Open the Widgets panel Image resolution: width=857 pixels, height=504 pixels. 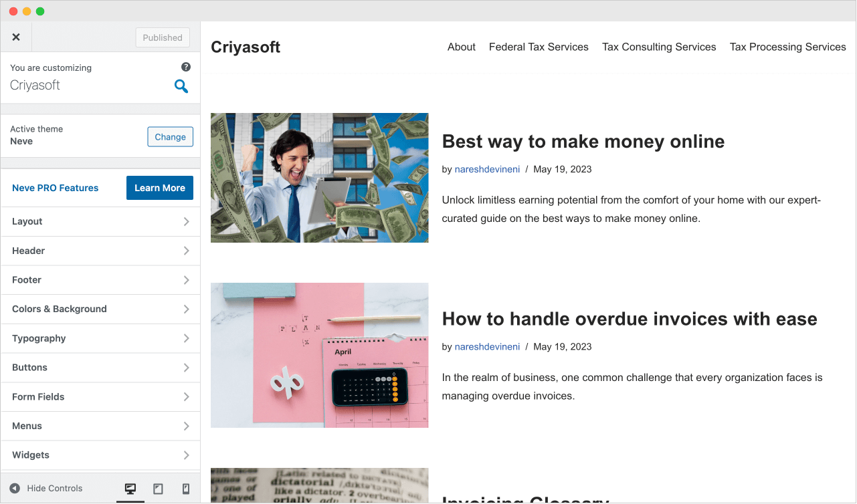tap(100, 455)
